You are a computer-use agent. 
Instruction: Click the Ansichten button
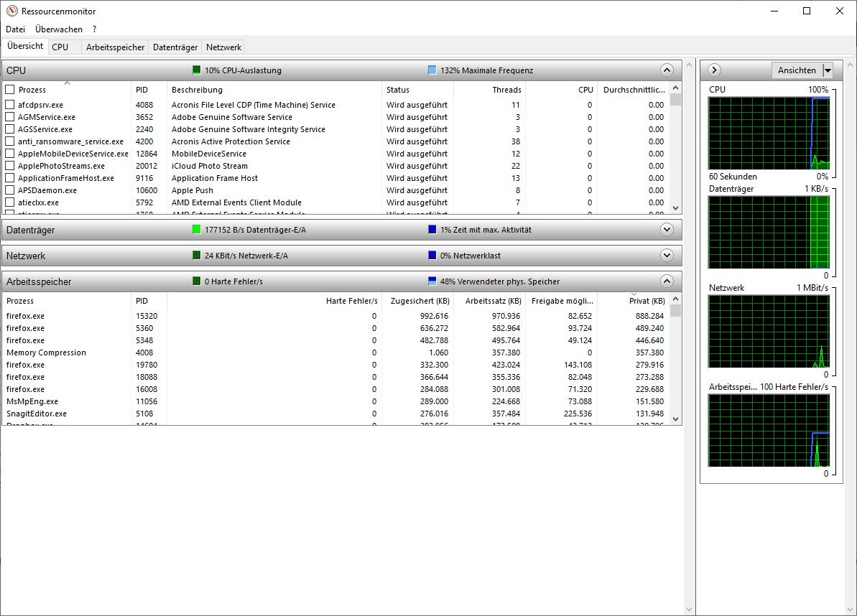(x=797, y=70)
